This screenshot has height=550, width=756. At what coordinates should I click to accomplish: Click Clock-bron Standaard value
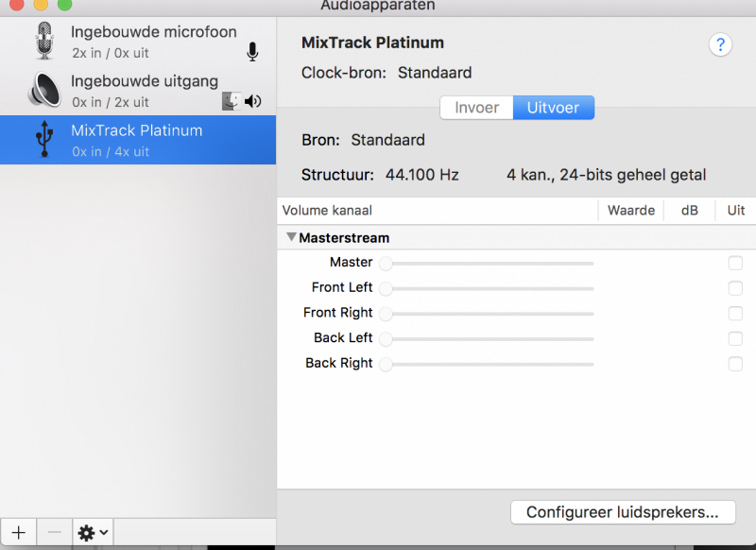(x=435, y=73)
